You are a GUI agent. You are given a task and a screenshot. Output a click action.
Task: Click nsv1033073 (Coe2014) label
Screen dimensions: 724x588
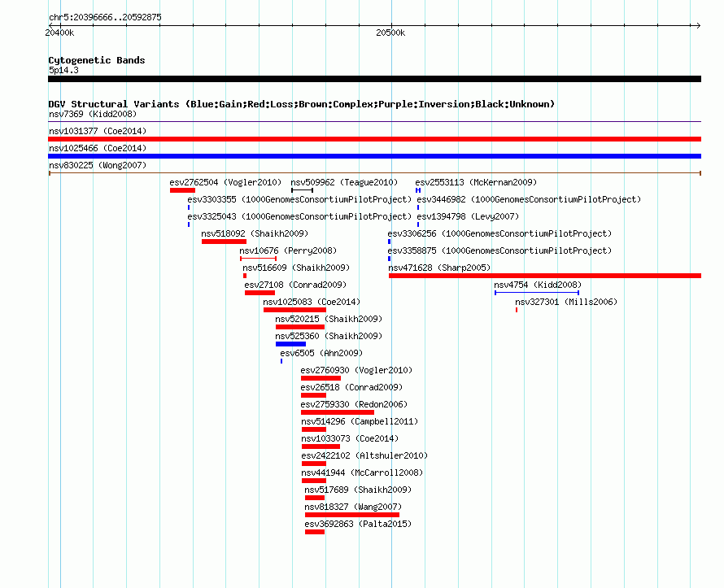[350, 438]
